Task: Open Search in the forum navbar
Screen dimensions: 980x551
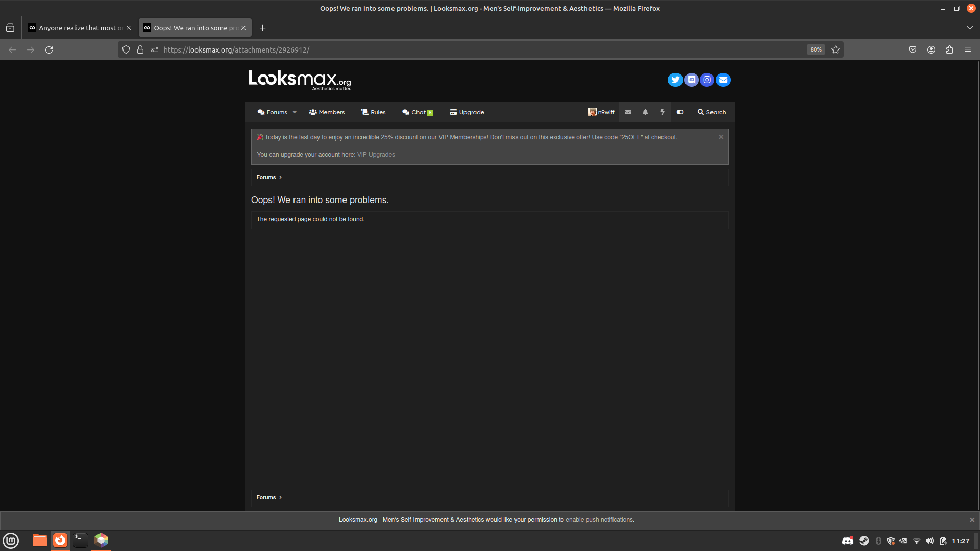Action: coord(712,112)
